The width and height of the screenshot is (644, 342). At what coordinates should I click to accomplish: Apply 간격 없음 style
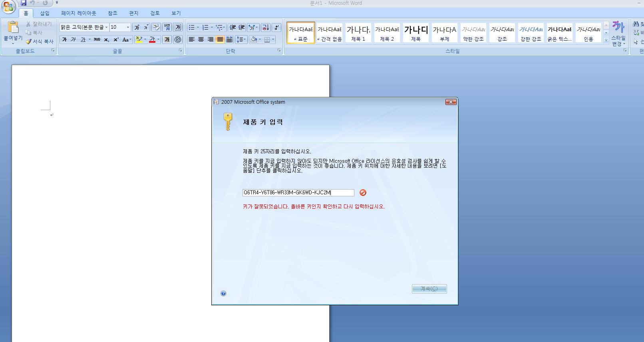pyautogui.click(x=329, y=33)
